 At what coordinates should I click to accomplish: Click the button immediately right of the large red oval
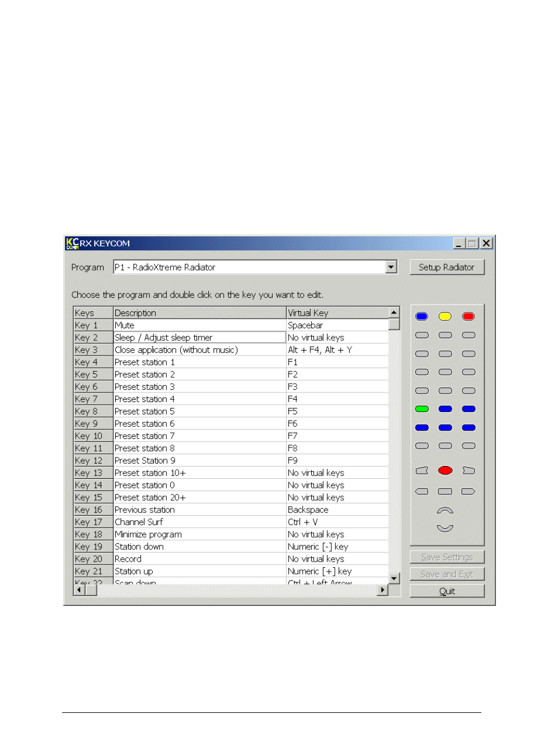coord(469,470)
